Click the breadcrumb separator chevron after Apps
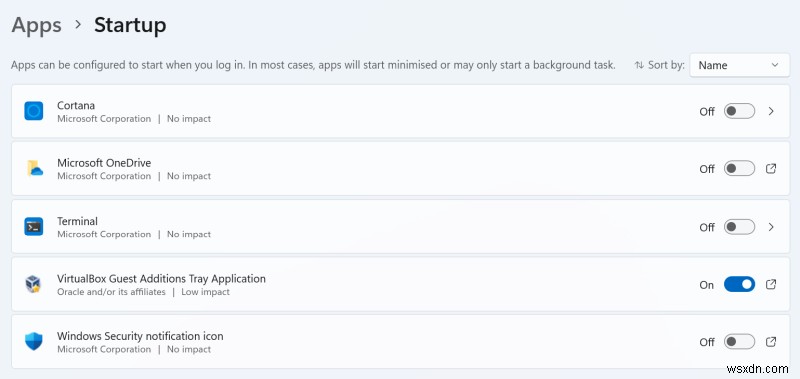800x379 pixels. coord(78,24)
